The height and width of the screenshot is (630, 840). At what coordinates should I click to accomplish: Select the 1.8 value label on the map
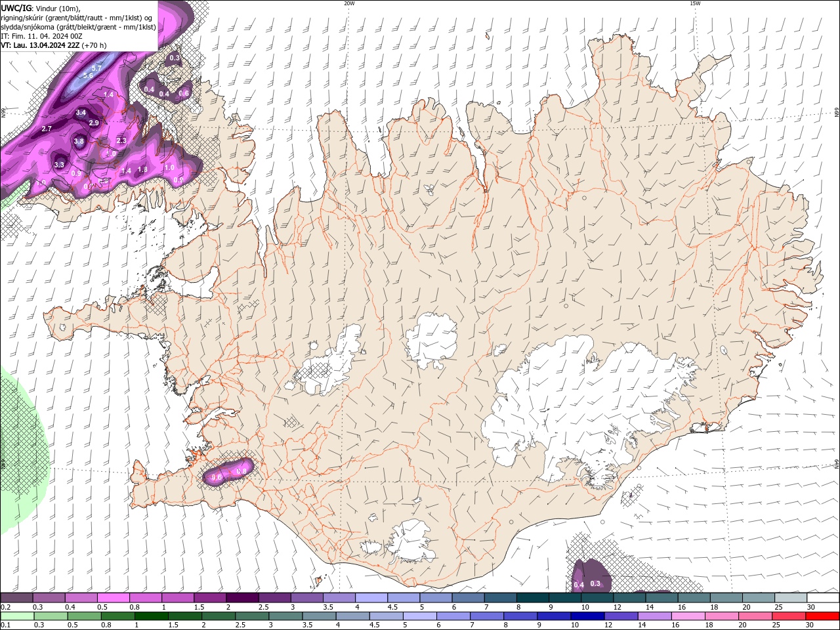(142, 169)
